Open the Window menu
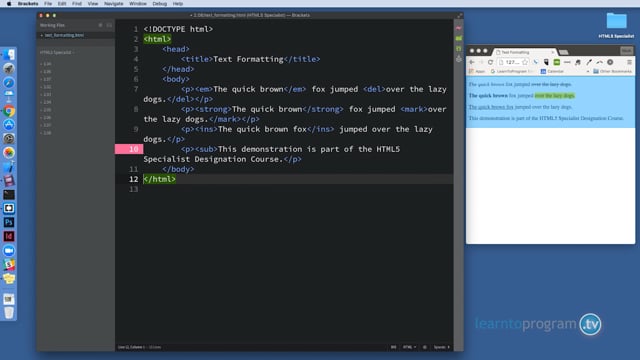 138,4
